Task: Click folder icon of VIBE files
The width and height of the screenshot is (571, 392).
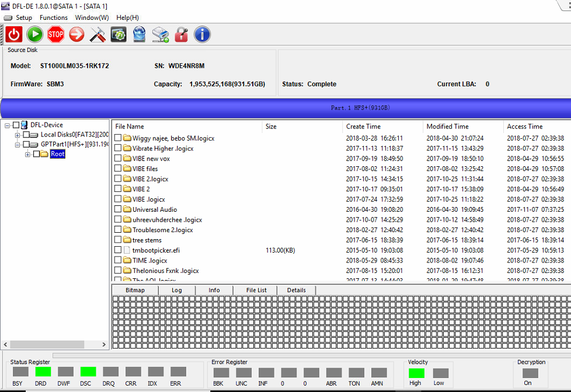Action: 127,169
